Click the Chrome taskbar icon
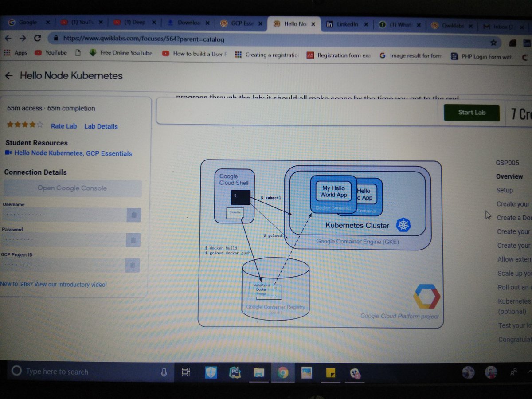Viewport: 532px width, 399px height. 283,373
